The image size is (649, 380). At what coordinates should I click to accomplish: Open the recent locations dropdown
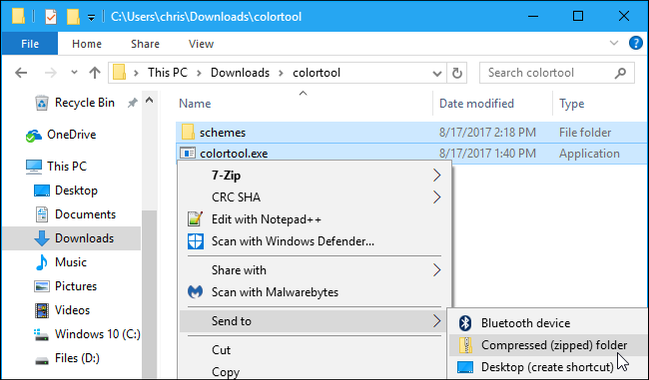pos(74,72)
